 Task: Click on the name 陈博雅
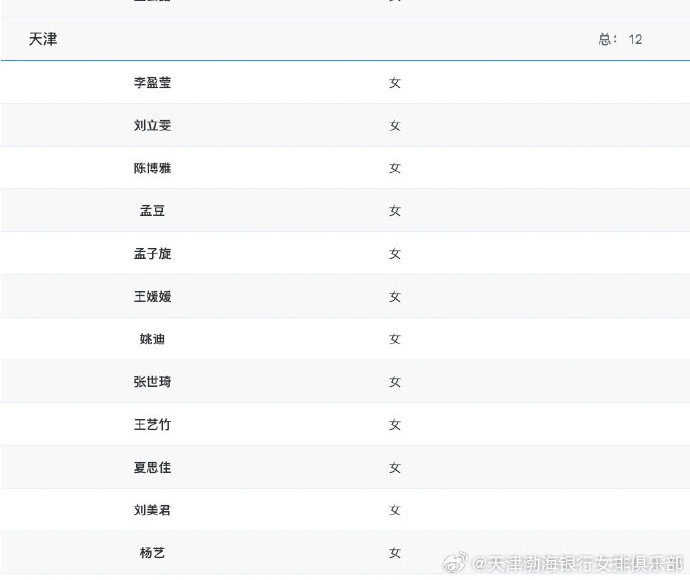[x=152, y=168]
